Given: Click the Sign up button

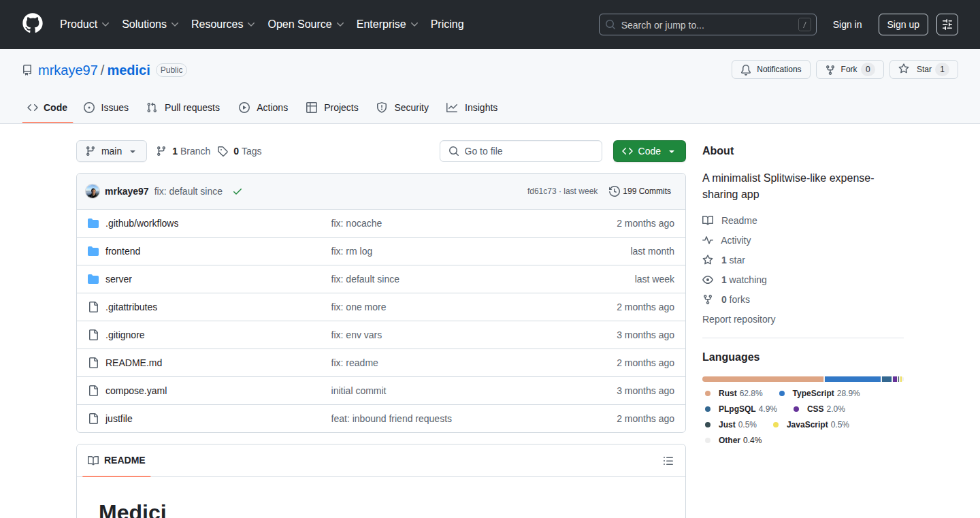Looking at the screenshot, I should (903, 25).
